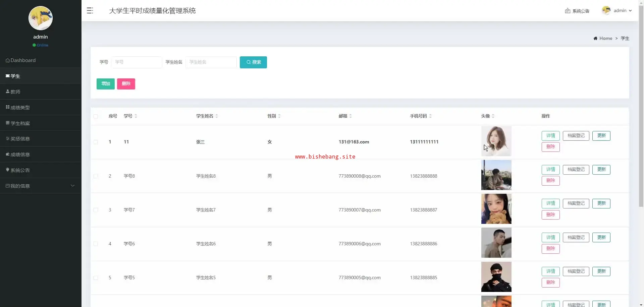Open 档案登记 for 学生姓名8
This screenshot has width=644, height=307.
point(576,170)
